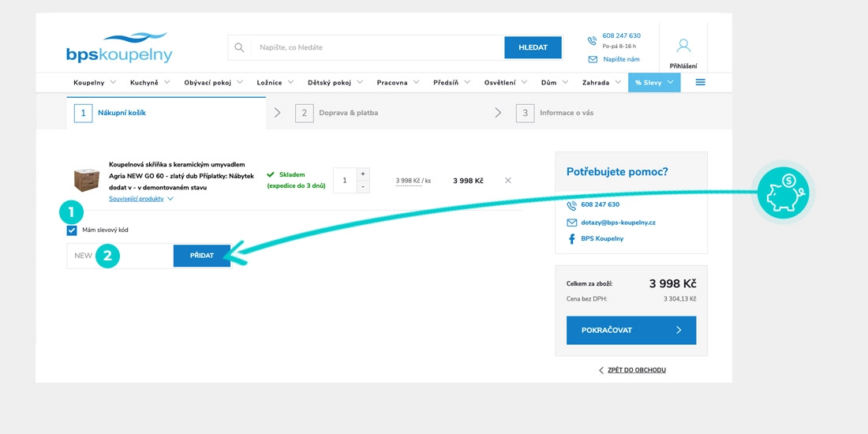Uncheck the Mám slevový kód checkbox
868x434 pixels.
[x=72, y=230]
